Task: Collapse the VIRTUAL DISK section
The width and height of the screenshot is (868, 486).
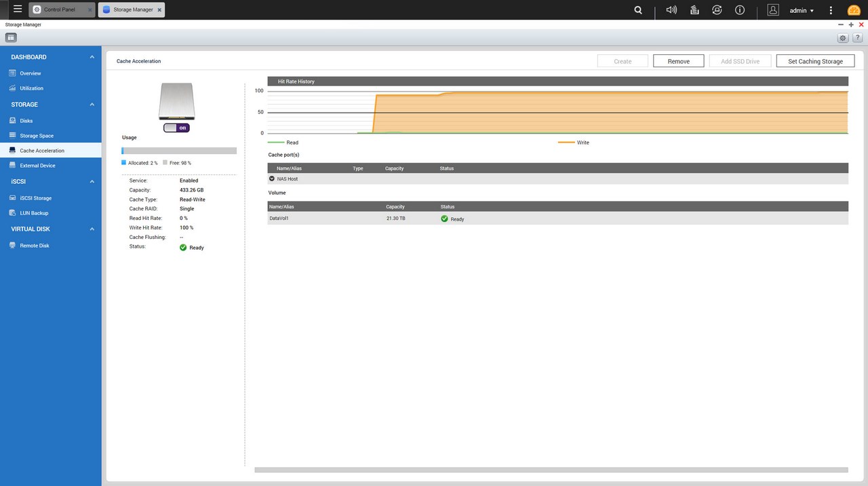Action: (92, 229)
